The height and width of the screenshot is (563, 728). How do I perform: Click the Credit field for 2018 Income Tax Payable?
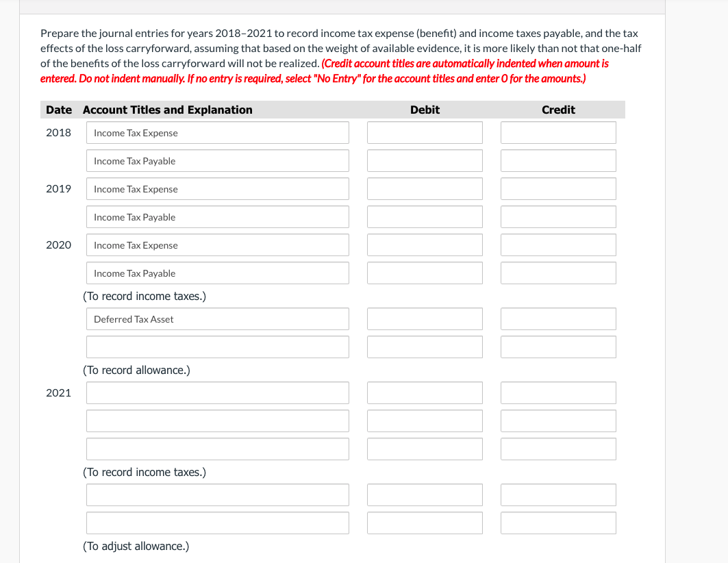[x=558, y=160]
